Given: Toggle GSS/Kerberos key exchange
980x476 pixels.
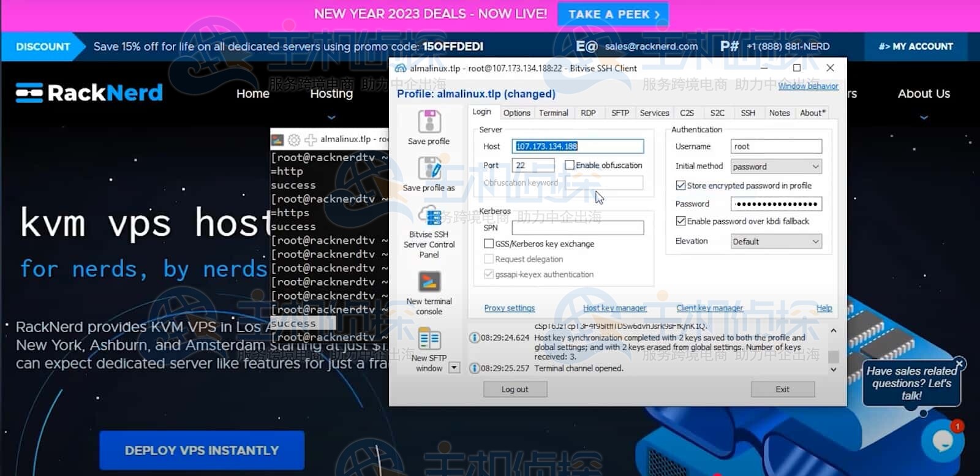Looking at the screenshot, I should tap(489, 243).
